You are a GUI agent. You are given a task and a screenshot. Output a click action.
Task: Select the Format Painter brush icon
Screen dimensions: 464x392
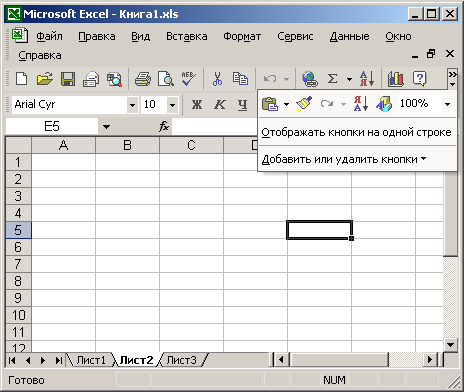click(304, 104)
